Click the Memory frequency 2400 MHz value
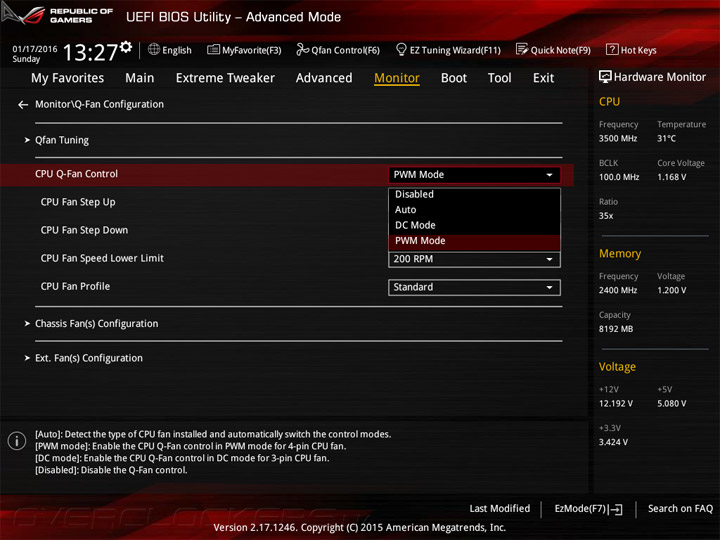The width and height of the screenshot is (720, 540). pyautogui.click(x=618, y=291)
